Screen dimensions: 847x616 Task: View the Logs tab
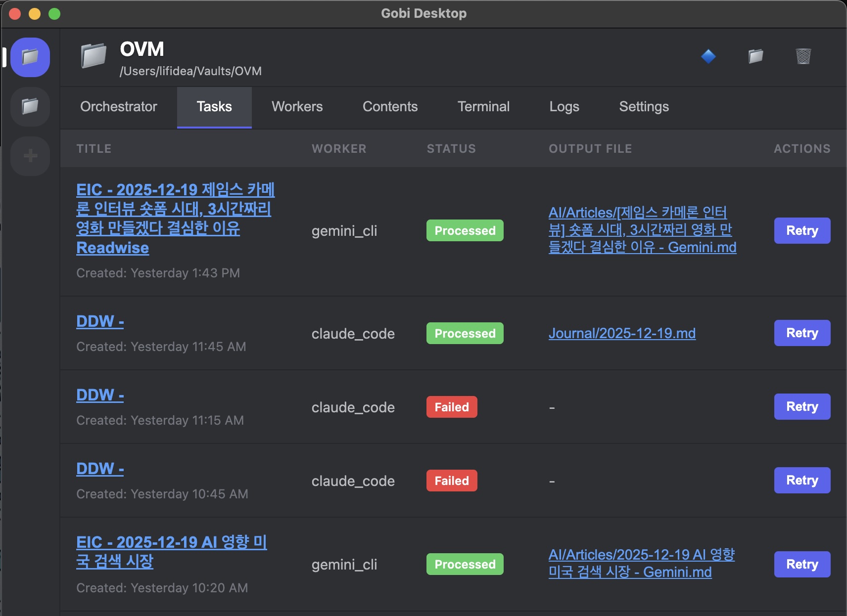[x=564, y=107]
